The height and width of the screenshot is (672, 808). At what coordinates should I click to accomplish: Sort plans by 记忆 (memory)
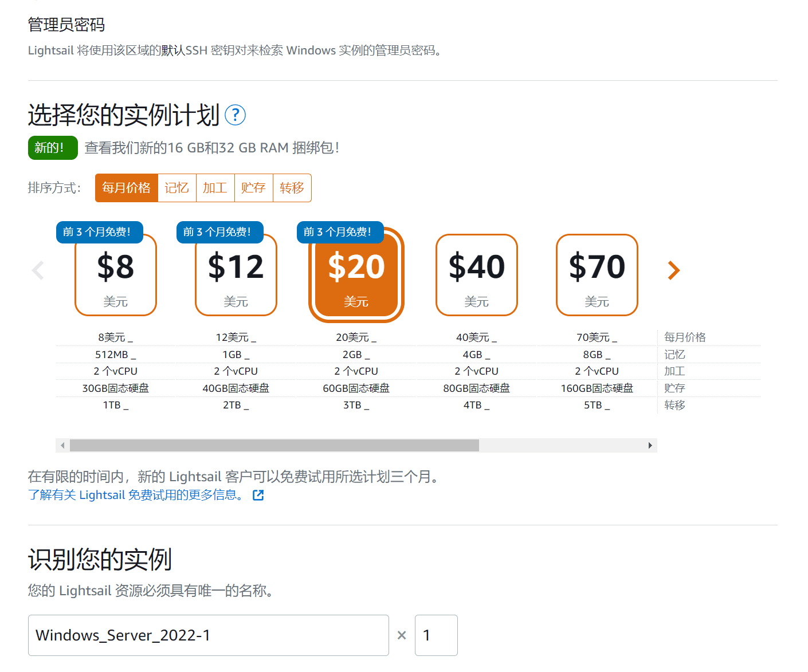[176, 188]
